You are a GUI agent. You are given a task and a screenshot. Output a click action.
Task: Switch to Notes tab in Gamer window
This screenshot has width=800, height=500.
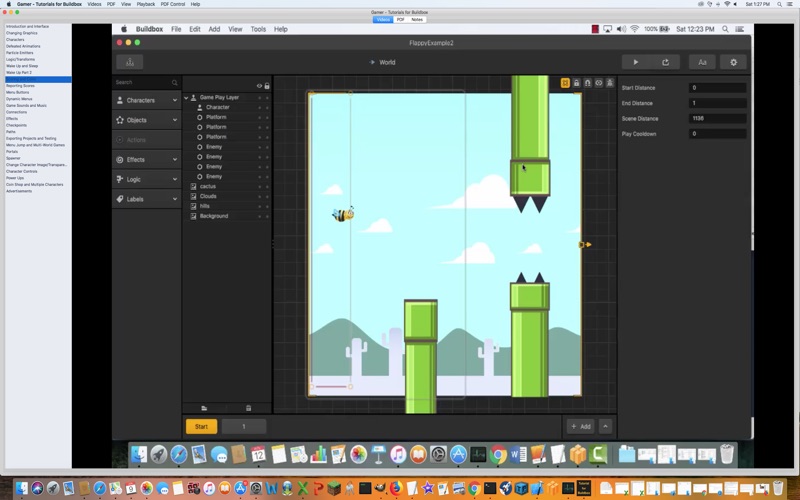(417, 19)
